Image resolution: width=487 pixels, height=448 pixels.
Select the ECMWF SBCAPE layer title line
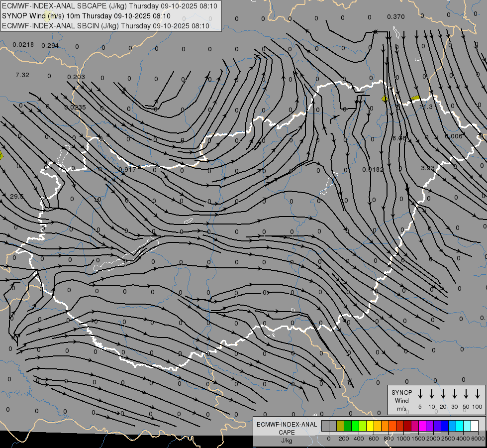(109, 6)
